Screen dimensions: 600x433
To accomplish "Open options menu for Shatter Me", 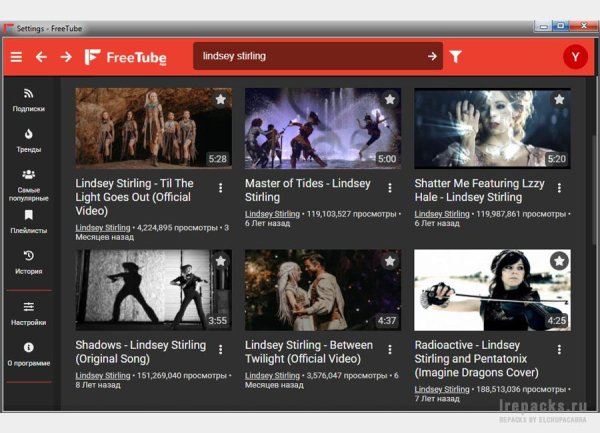I will tap(559, 188).
